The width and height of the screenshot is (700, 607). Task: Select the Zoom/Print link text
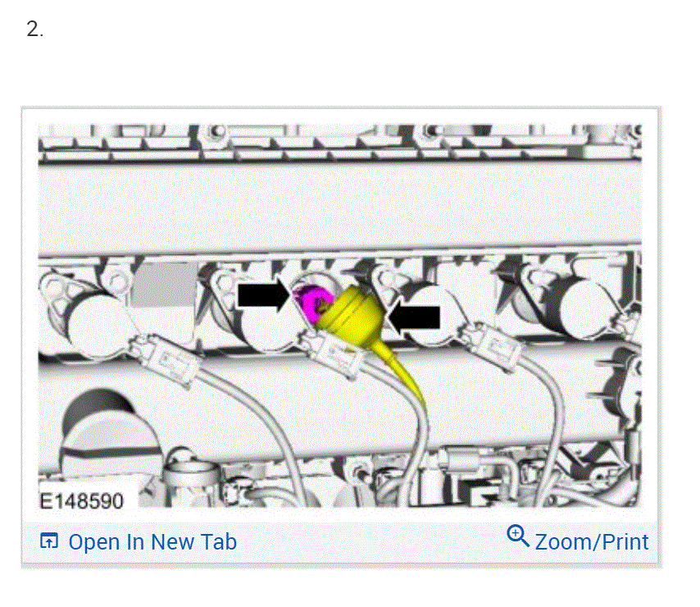point(592,542)
